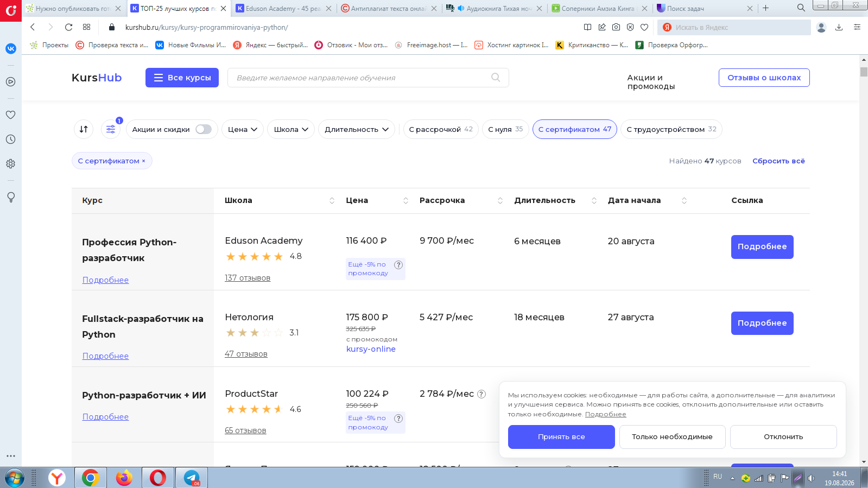This screenshot has width=868, height=488.
Task: Click the lightbulb icon in the sidebar
Action: click(10, 197)
